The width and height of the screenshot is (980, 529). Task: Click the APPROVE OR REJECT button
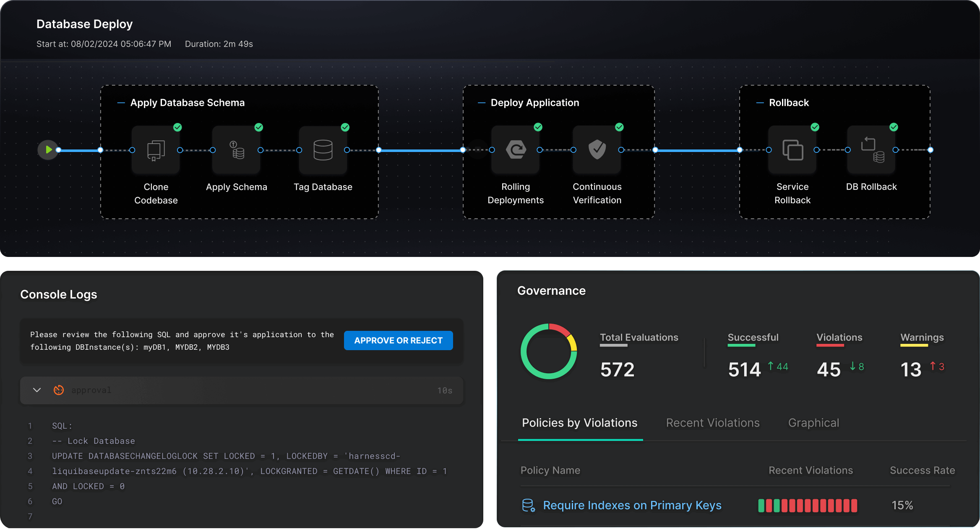[x=398, y=340]
